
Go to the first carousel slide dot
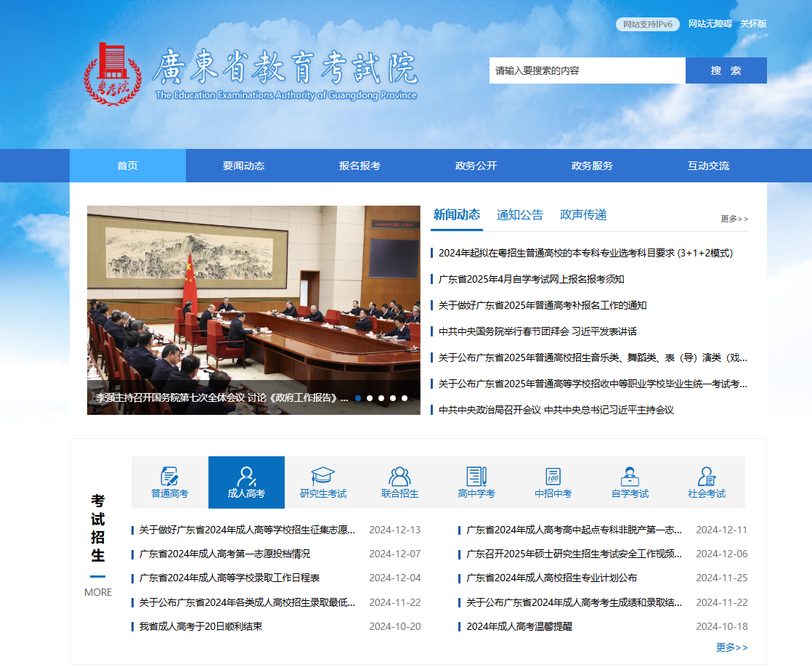(358, 398)
